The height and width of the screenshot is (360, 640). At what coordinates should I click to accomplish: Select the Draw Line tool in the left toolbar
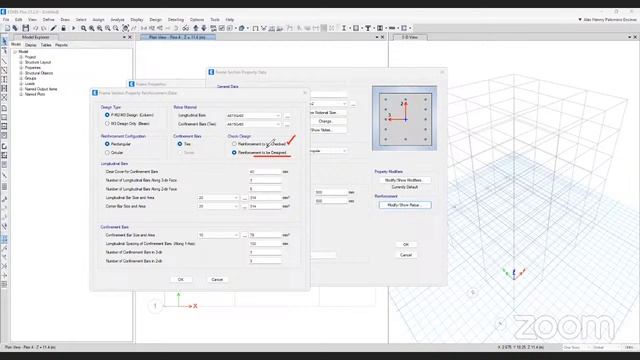point(4,61)
